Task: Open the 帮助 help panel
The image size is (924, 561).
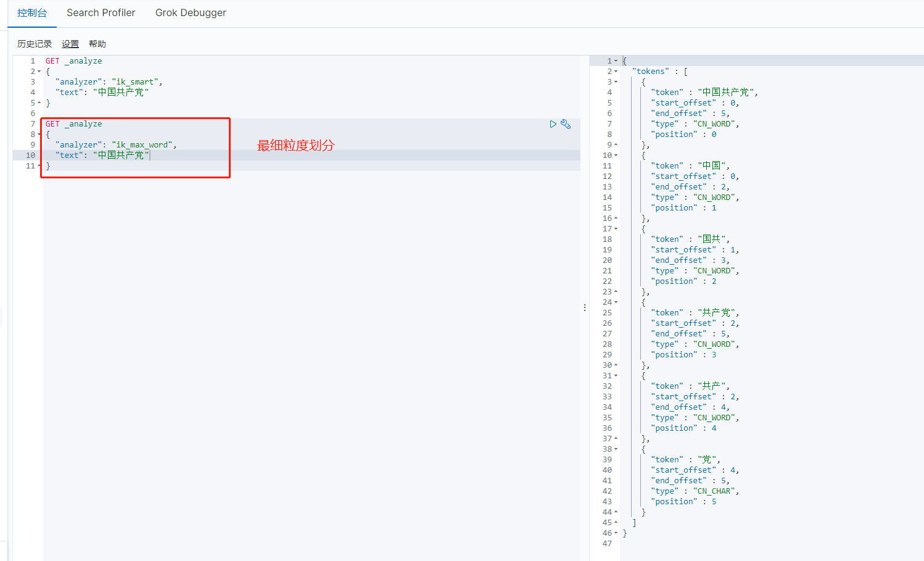Action: 97,44
